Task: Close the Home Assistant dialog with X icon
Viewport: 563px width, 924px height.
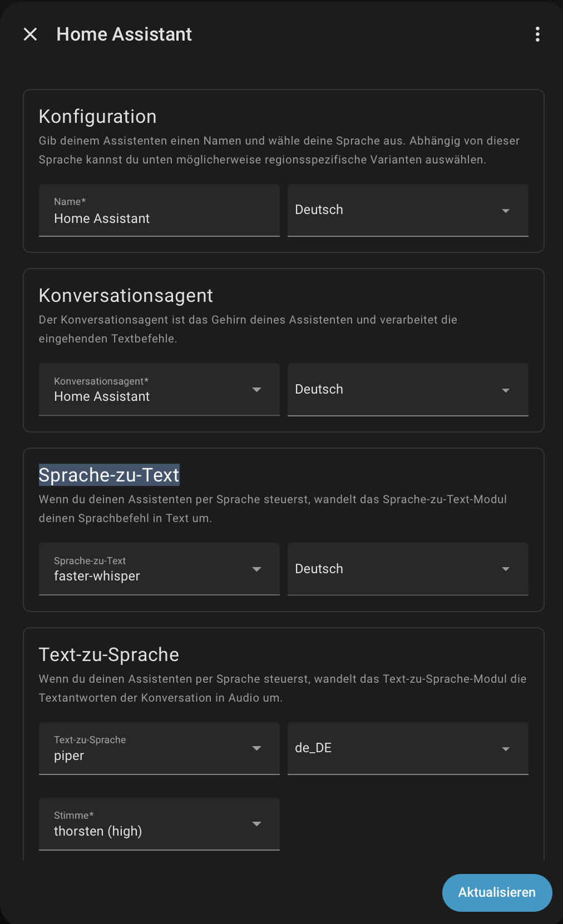Action: click(31, 34)
